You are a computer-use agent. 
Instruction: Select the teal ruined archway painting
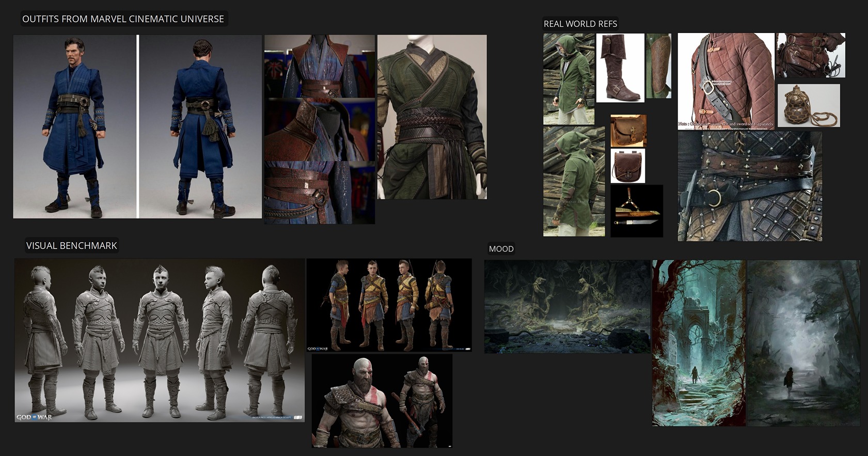(x=699, y=343)
